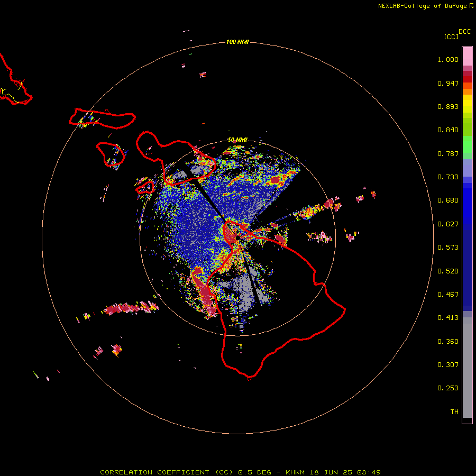Click the DCC label above the color scale
This screenshot has height=476, width=476.
point(464,32)
